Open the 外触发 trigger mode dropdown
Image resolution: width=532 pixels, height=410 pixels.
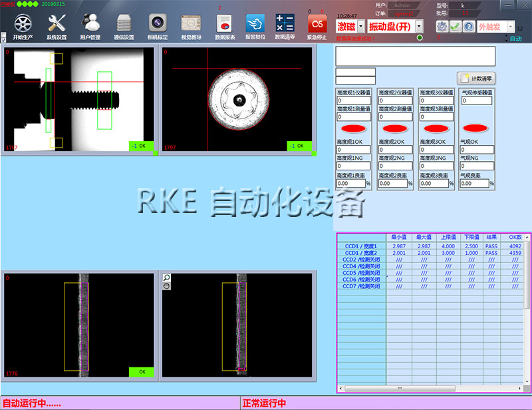click(509, 27)
